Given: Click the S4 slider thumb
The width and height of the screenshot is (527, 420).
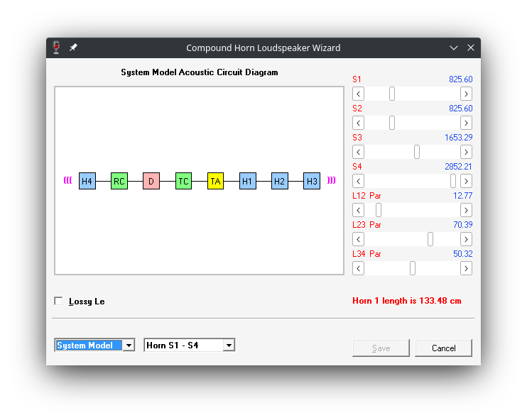Looking at the screenshot, I should [453, 182].
